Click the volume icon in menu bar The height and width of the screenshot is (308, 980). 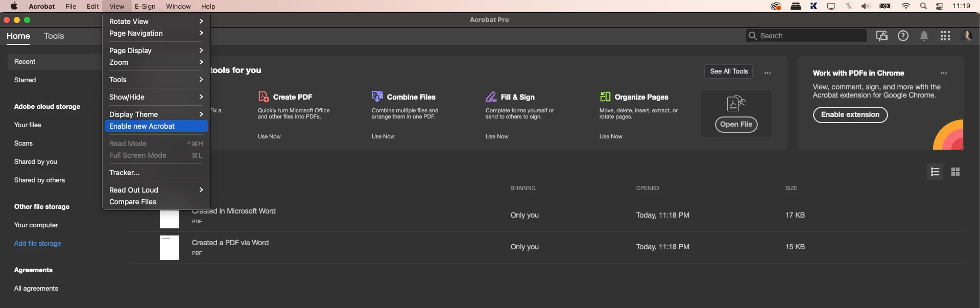coord(866,6)
